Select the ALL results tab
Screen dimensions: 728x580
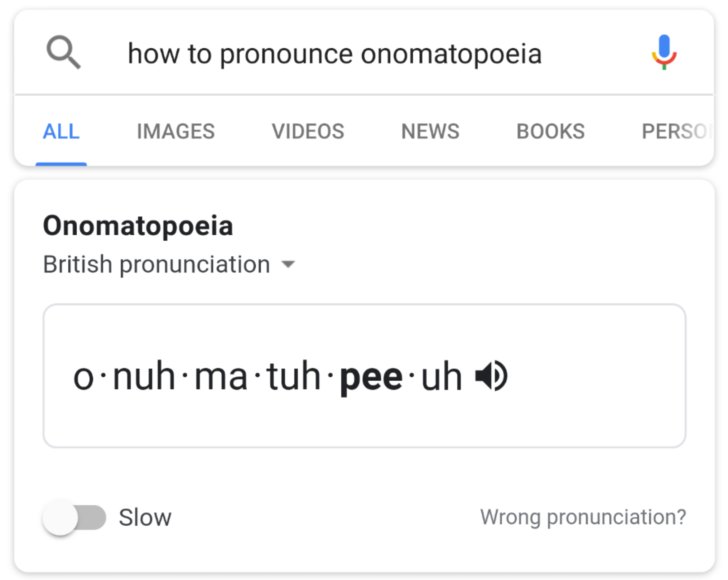click(x=61, y=131)
